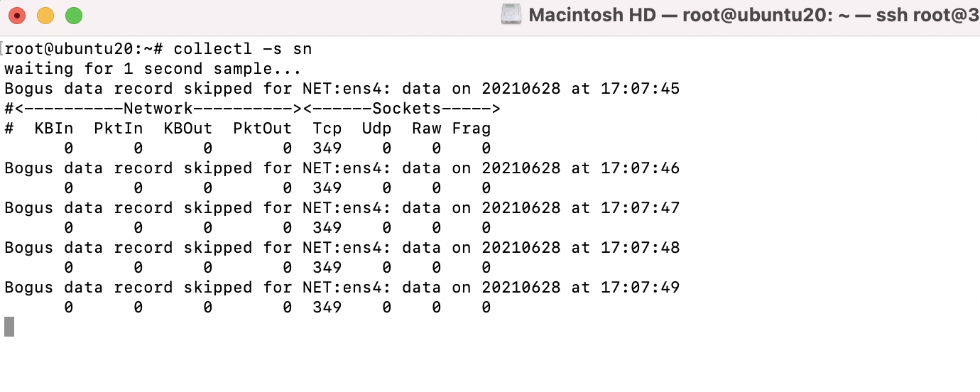The image size is (980, 392).
Task: Click the Network section header
Action: pyautogui.click(x=158, y=109)
